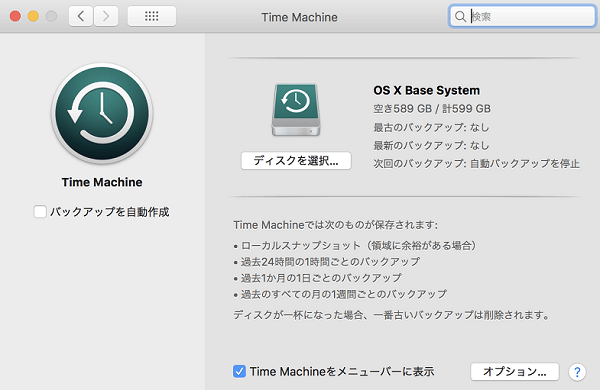Click the Time Machine label beneath large icon
600x390 pixels.
102,182
